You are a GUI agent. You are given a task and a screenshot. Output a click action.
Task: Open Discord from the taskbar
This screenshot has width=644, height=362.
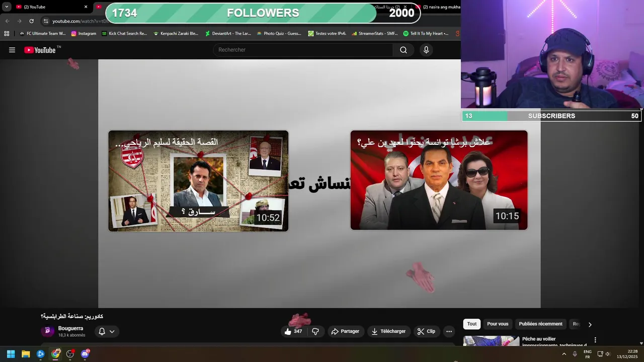point(85,354)
